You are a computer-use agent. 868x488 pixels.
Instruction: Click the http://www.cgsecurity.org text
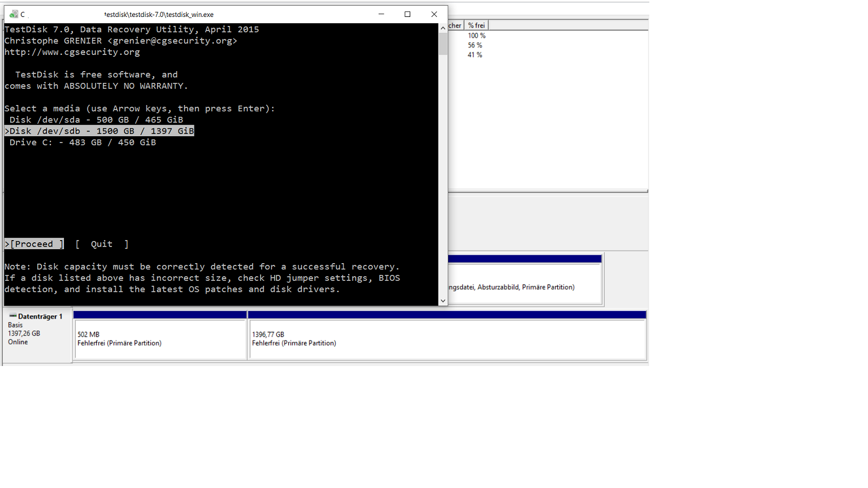pyautogui.click(x=72, y=52)
